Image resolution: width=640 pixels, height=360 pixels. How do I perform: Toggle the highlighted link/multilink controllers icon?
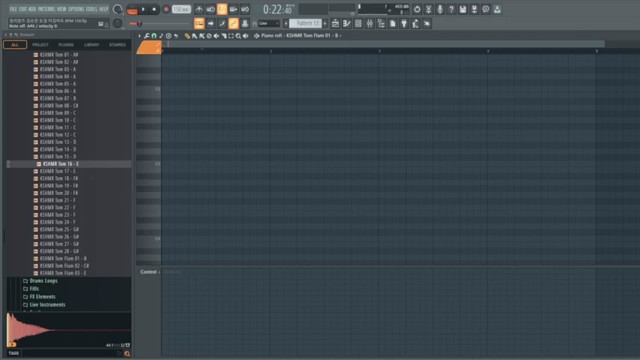coord(233,24)
